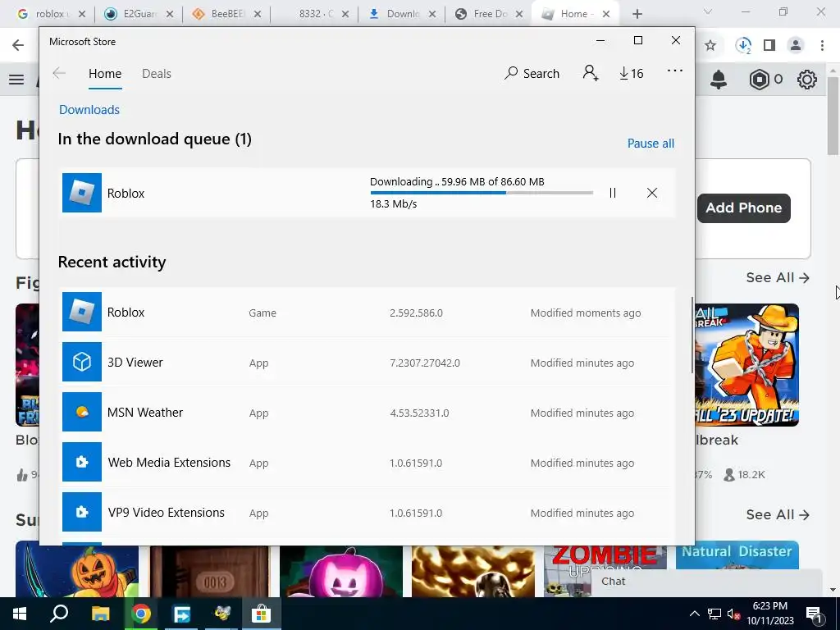Open Microsoft Store search
This screenshot has height=630, width=840.
click(532, 73)
